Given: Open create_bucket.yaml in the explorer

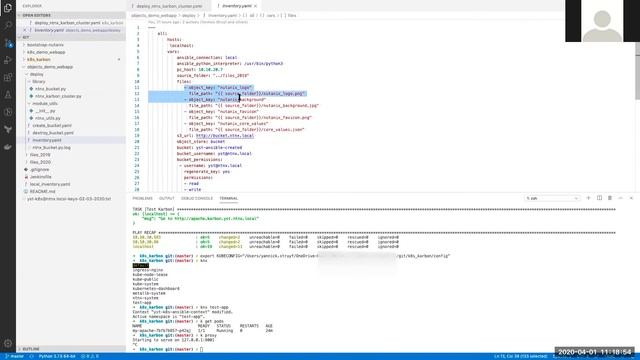Looking at the screenshot, I should [x=52, y=126].
